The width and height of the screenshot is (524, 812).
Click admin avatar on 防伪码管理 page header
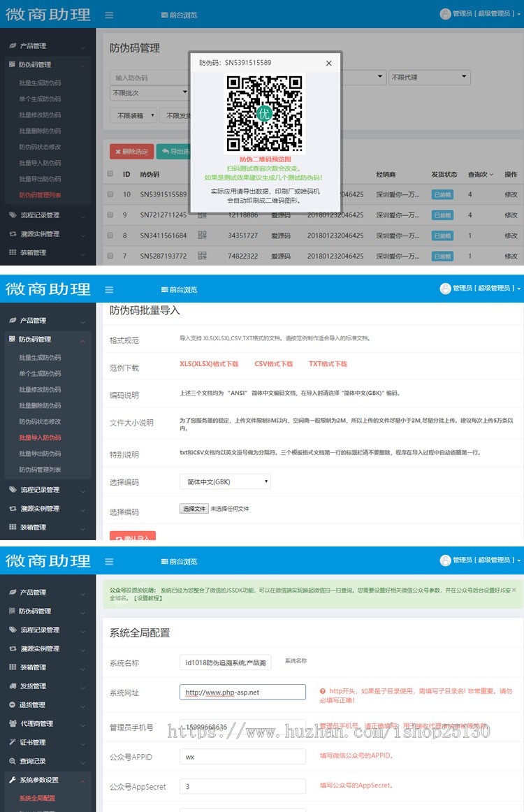(x=445, y=14)
